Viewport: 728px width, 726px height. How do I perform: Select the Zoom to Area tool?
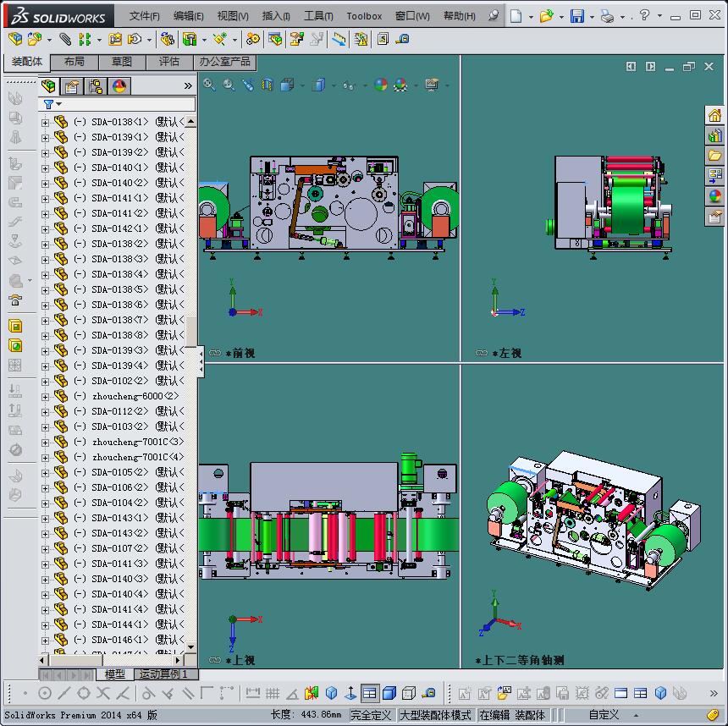point(229,85)
